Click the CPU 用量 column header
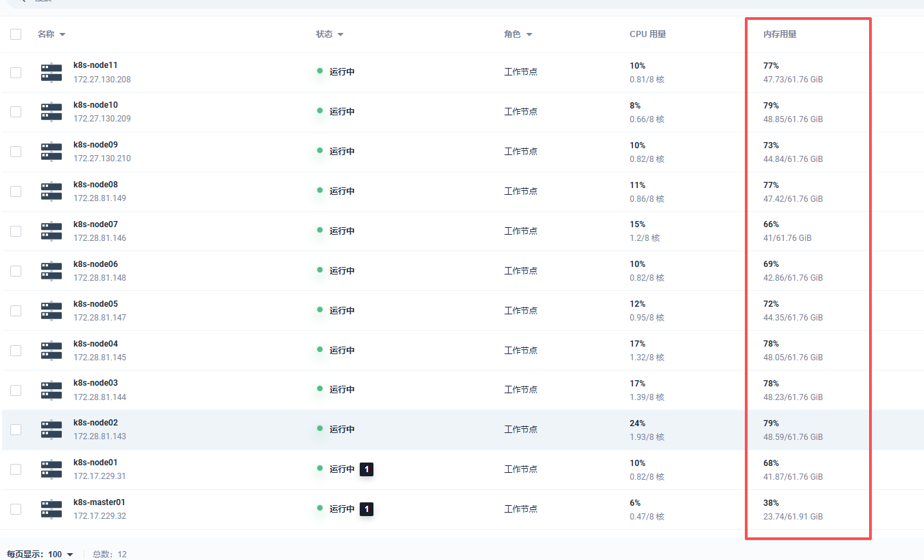 [x=647, y=34]
